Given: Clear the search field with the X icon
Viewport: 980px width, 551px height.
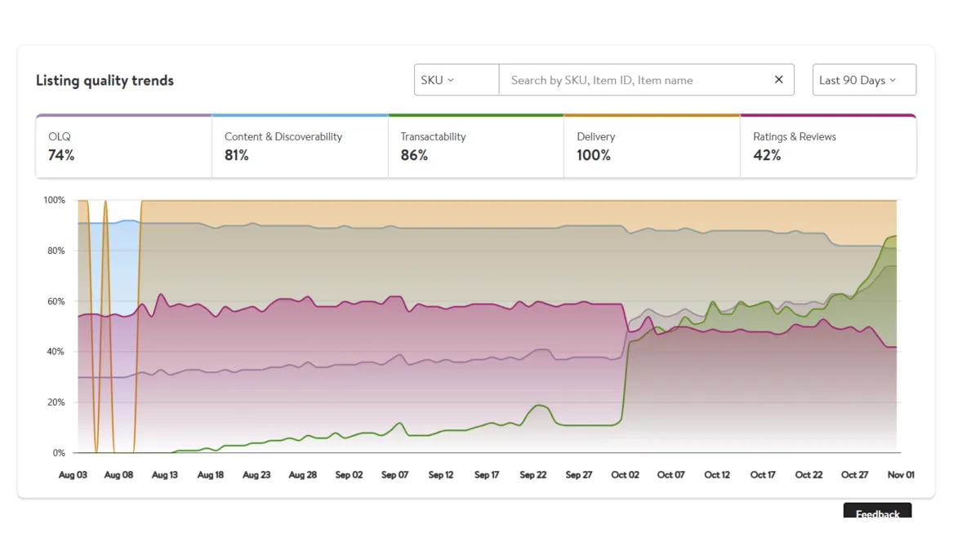Looking at the screenshot, I should pyautogui.click(x=778, y=80).
